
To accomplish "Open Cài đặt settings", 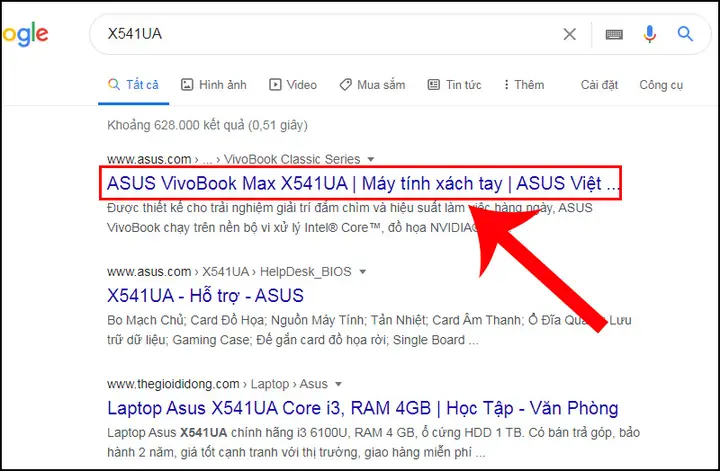I will pyautogui.click(x=599, y=85).
